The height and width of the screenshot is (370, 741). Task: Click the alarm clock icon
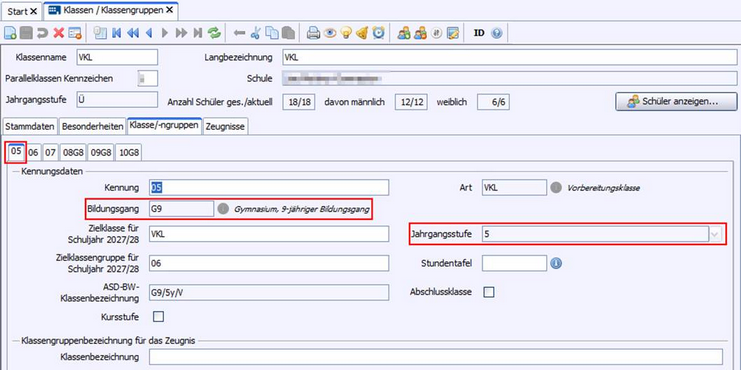click(x=379, y=33)
